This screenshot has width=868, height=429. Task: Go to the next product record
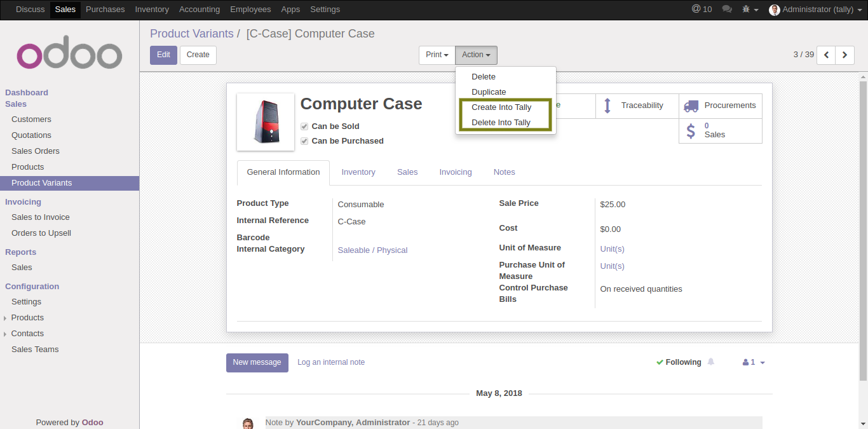(844, 55)
